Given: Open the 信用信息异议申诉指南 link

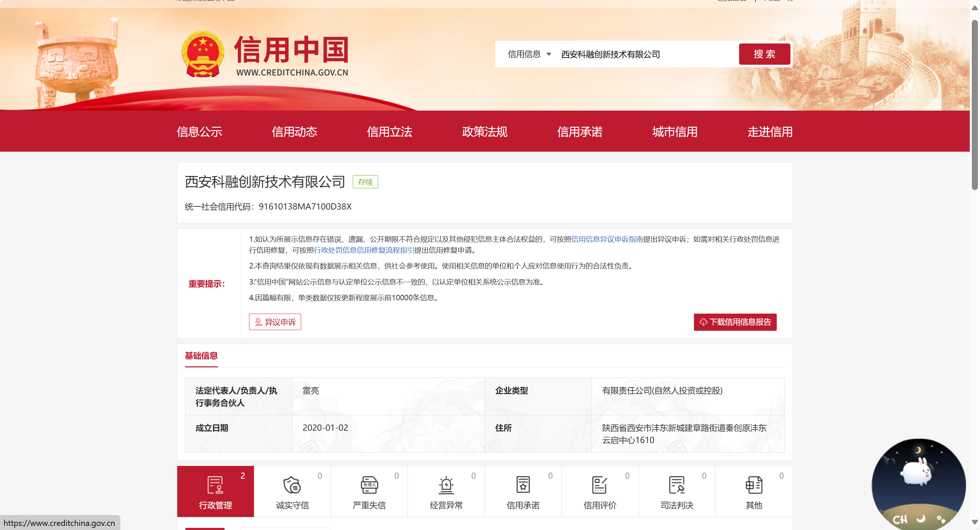Looking at the screenshot, I should click(607, 239).
